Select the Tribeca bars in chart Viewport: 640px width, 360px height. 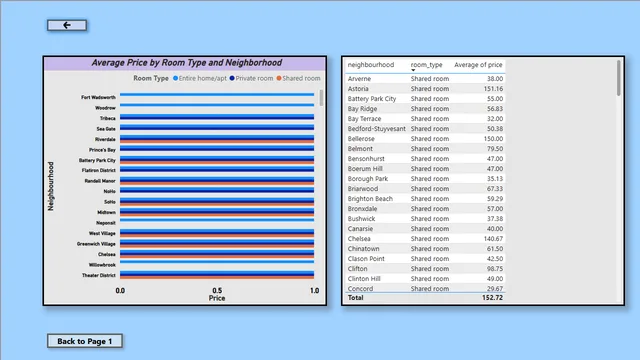point(217,117)
